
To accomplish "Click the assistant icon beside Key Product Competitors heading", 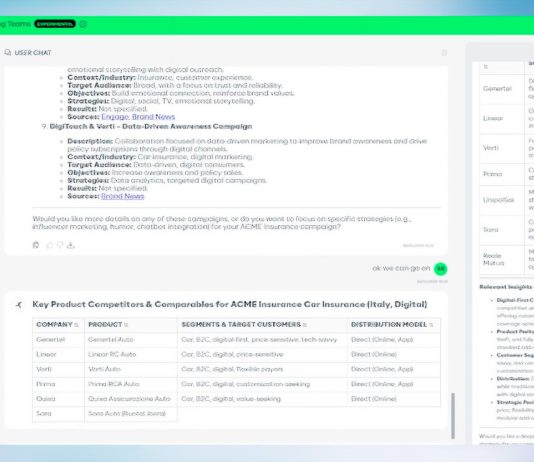I will coord(19,304).
